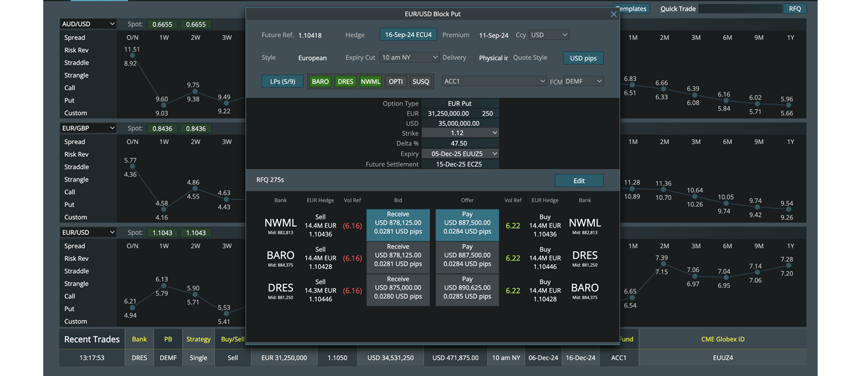Select Straddle in the AUD/USD panel

coord(77,63)
